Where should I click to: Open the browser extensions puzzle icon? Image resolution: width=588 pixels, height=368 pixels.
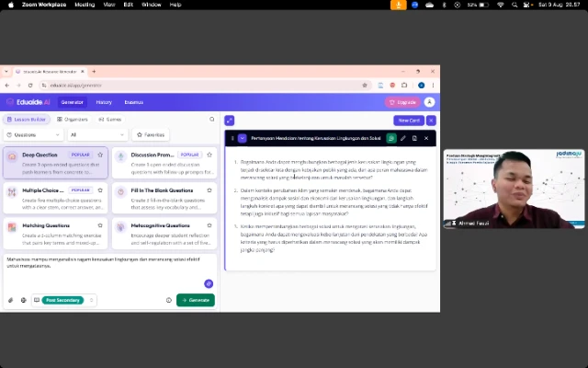(x=404, y=86)
